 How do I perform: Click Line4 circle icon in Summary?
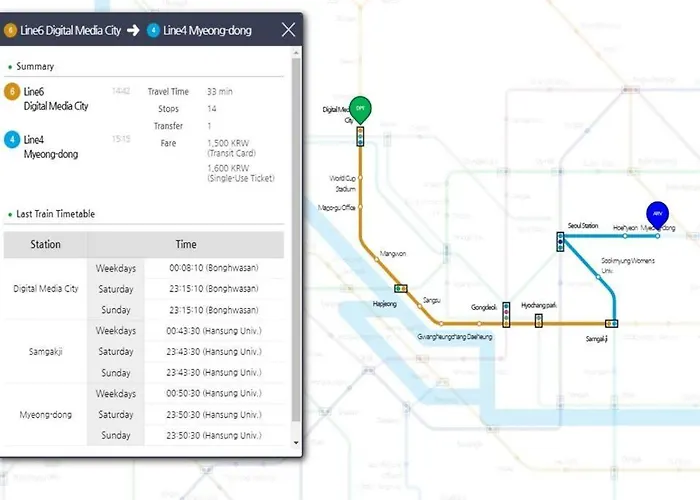coord(12,139)
